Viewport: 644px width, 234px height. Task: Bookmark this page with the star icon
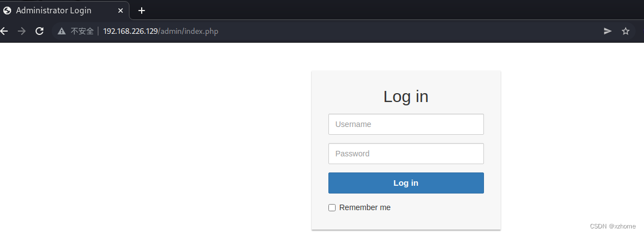[x=626, y=31]
